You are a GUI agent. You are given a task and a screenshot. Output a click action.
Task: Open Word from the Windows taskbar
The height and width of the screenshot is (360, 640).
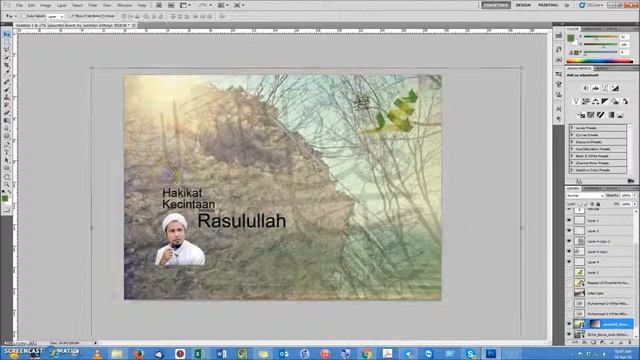[x=222, y=353]
